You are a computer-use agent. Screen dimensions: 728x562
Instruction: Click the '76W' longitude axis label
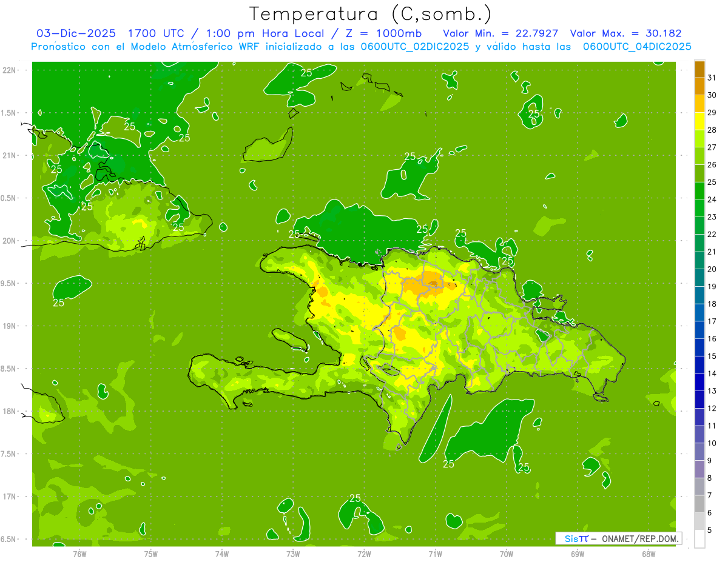(79, 554)
